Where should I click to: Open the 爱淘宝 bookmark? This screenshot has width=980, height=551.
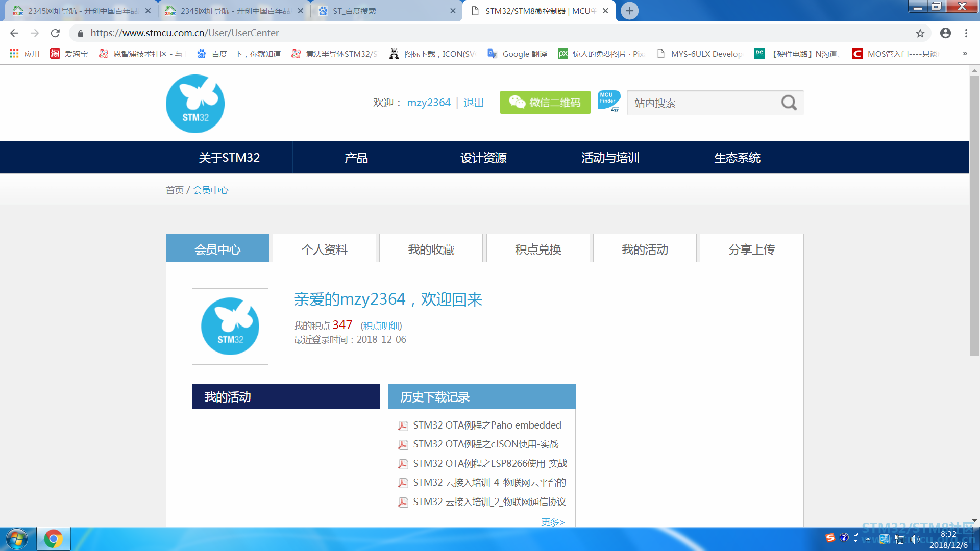tap(69, 54)
